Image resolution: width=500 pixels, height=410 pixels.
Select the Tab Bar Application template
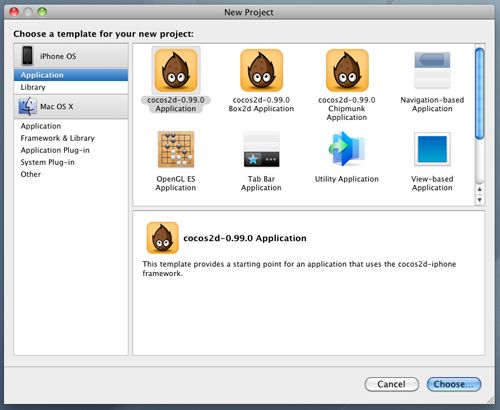(261, 149)
